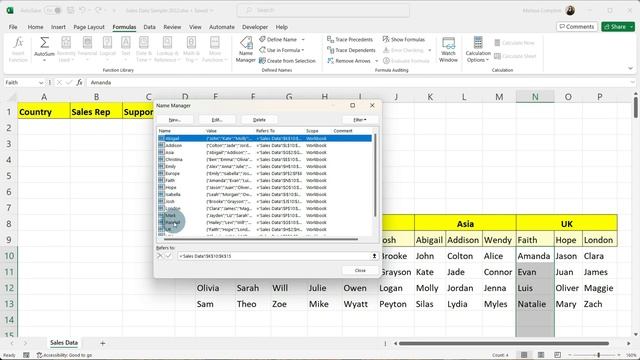Click Remove Arrows
This screenshot has height=360, width=640.
[349, 61]
